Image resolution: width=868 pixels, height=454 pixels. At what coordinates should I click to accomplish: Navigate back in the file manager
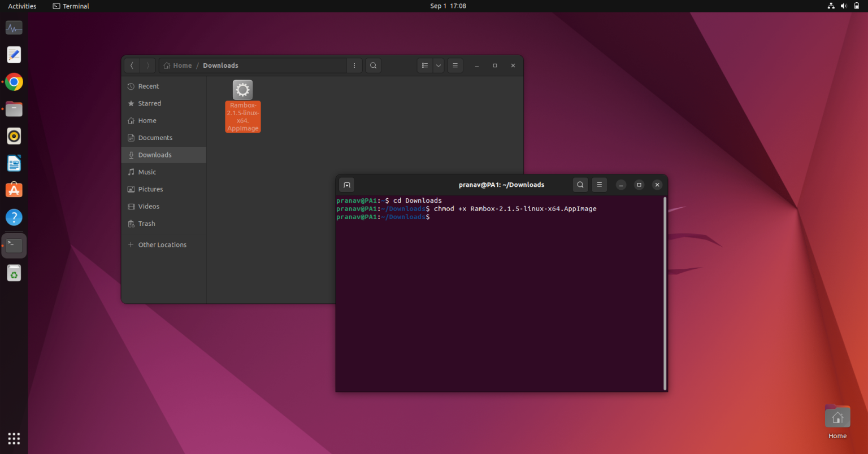coord(132,66)
